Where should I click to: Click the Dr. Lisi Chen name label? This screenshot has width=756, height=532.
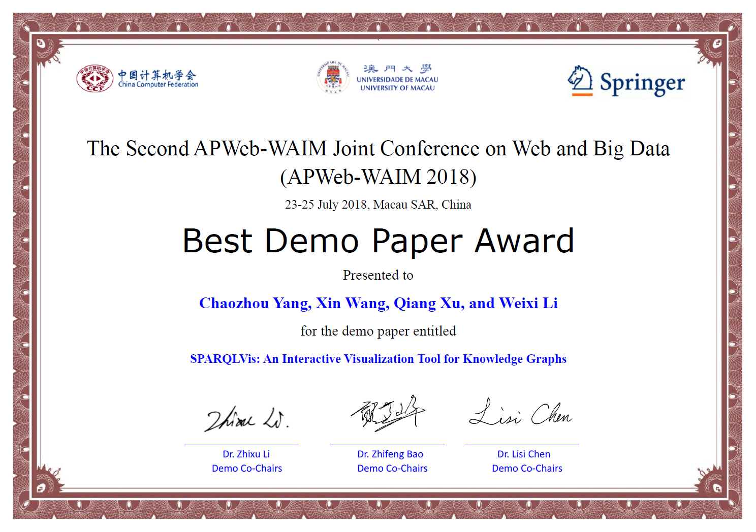tap(524, 454)
